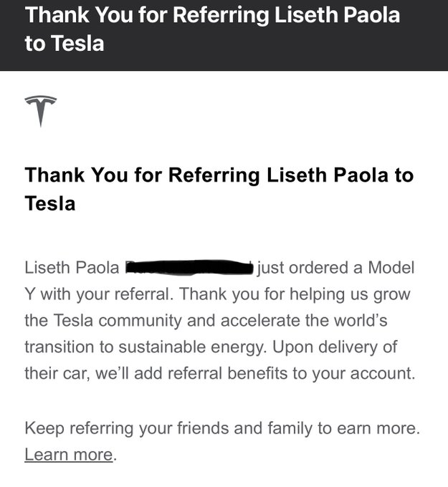Select "transition to sustainable energy" phrase
This screenshot has width=448, height=487.
coord(146,347)
